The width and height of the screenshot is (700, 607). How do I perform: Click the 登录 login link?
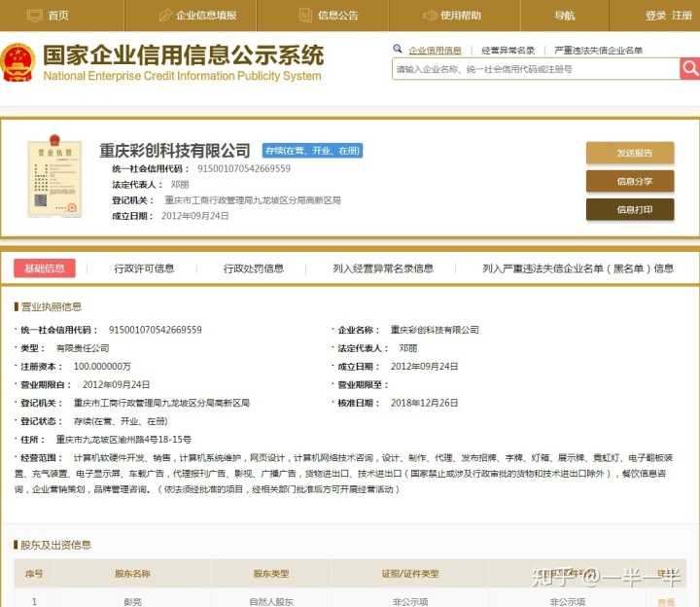point(655,16)
